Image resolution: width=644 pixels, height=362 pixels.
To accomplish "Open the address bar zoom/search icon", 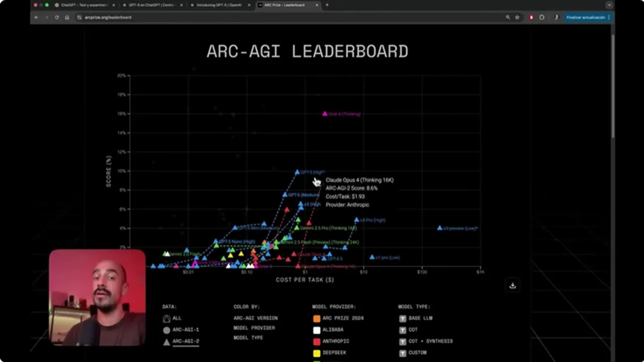I will tap(508, 17).
